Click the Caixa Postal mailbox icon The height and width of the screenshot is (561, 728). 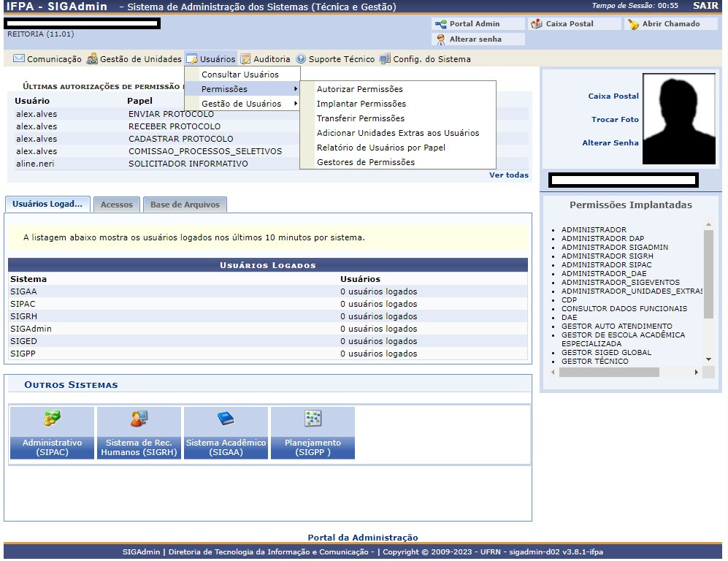pyautogui.click(x=537, y=23)
